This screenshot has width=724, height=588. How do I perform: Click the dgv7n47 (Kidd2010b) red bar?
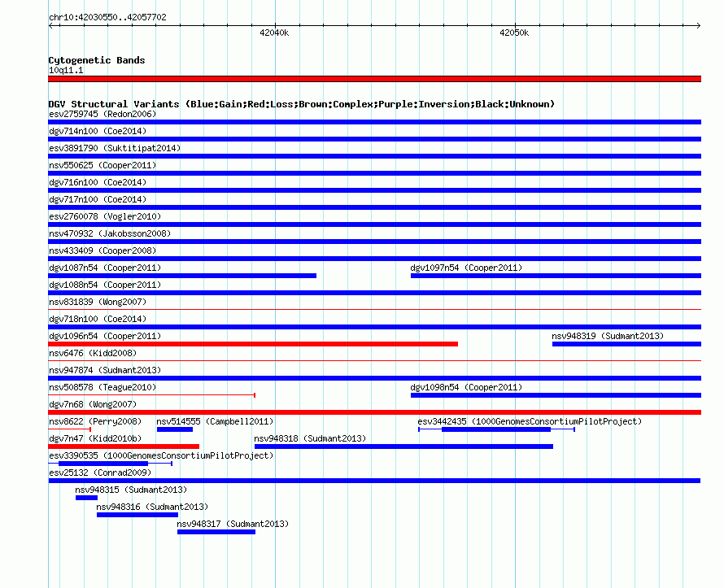124,446
